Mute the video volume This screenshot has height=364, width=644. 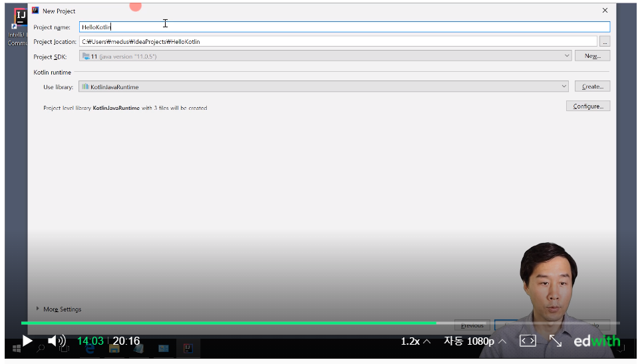(x=57, y=341)
